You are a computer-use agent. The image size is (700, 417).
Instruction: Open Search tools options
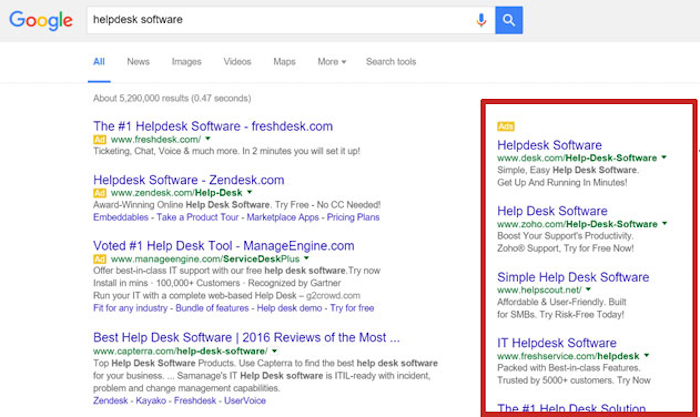click(391, 62)
